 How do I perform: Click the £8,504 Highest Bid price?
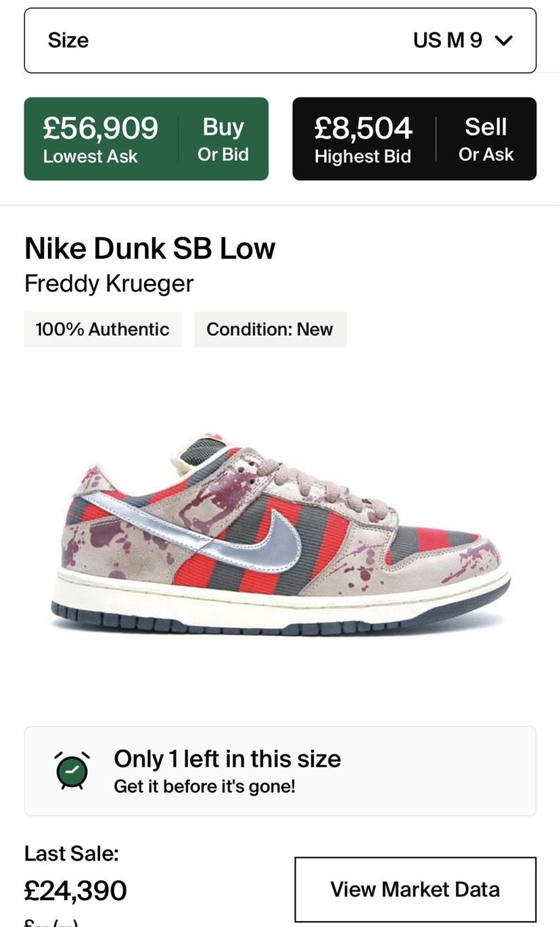coord(363,128)
